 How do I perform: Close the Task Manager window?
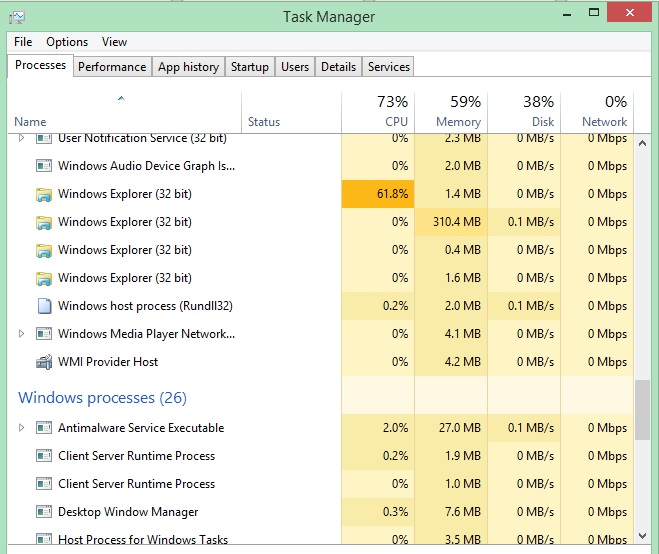629,13
